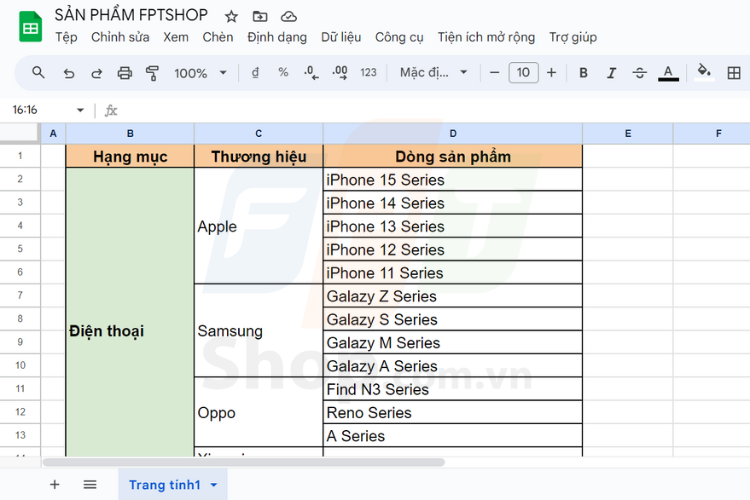Open the text color picker
750x500 pixels.
pos(668,73)
